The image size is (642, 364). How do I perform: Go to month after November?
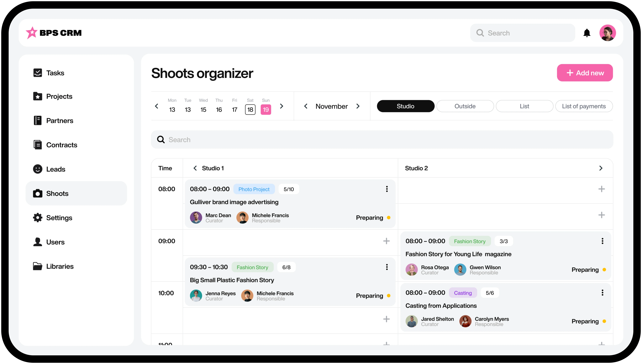click(358, 106)
